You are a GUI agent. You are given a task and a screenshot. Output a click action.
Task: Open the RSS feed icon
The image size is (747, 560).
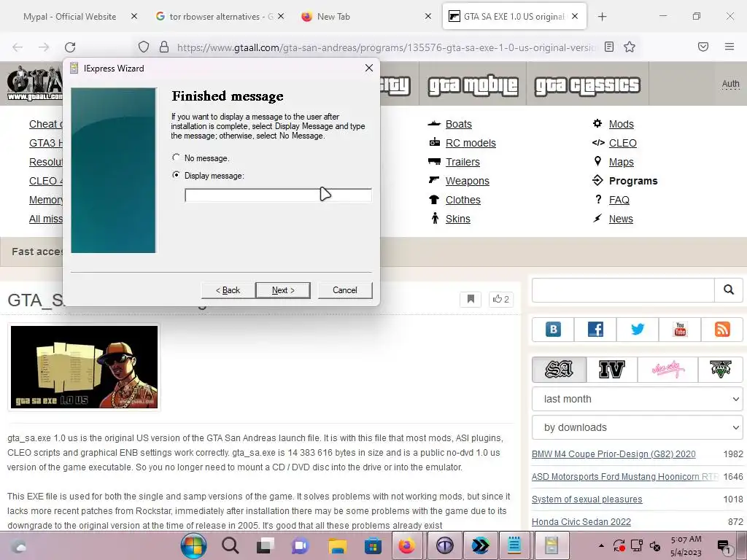[x=721, y=329]
